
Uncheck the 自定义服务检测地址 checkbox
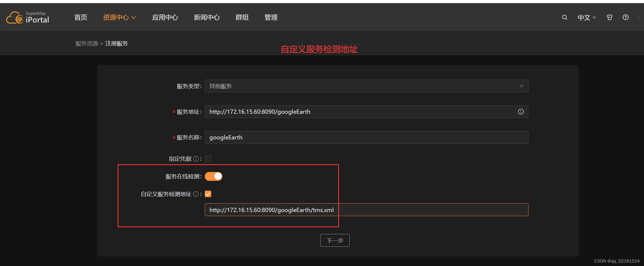(x=208, y=194)
